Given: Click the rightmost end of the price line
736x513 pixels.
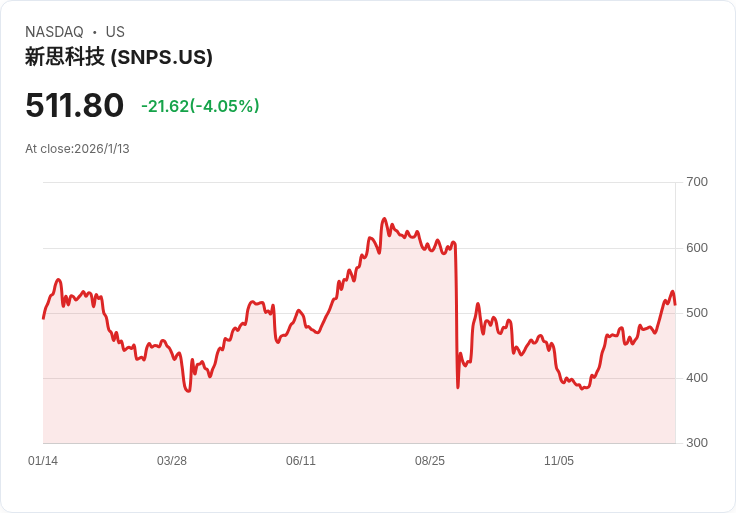Looking at the screenshot, I should click(675, 304).
